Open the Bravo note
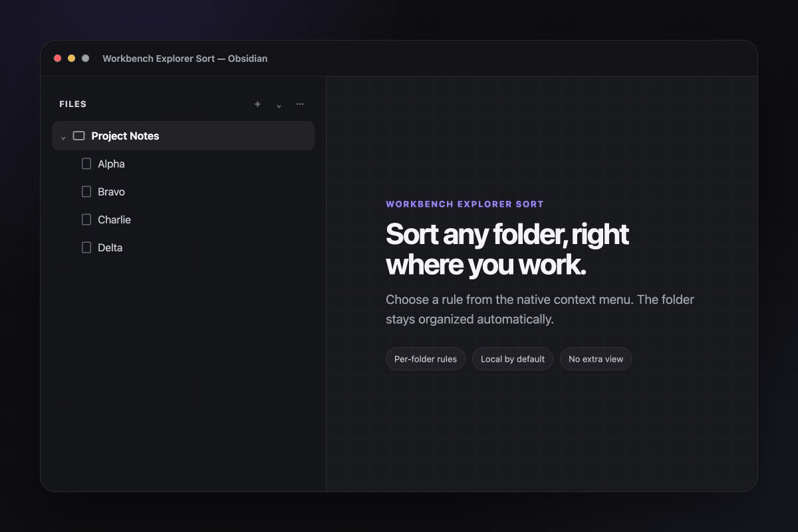This screenshot has width=798, height=532. (111, 192)
